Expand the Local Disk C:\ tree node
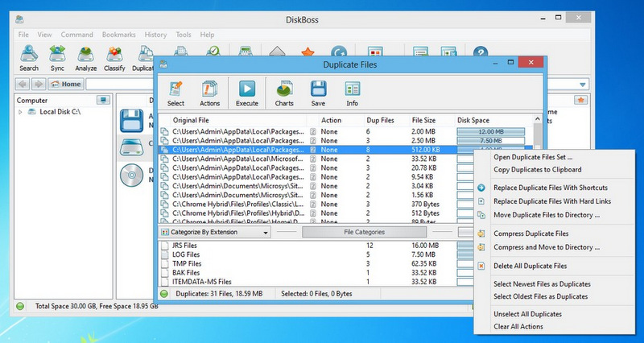Viewport: 644px width, 343px height. [20, 112]
